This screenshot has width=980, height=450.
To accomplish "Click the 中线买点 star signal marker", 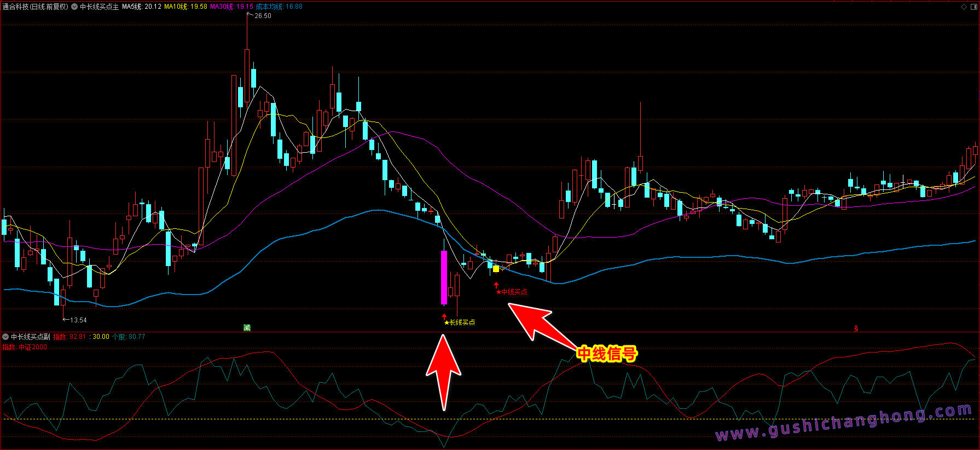I will point(512,292).
